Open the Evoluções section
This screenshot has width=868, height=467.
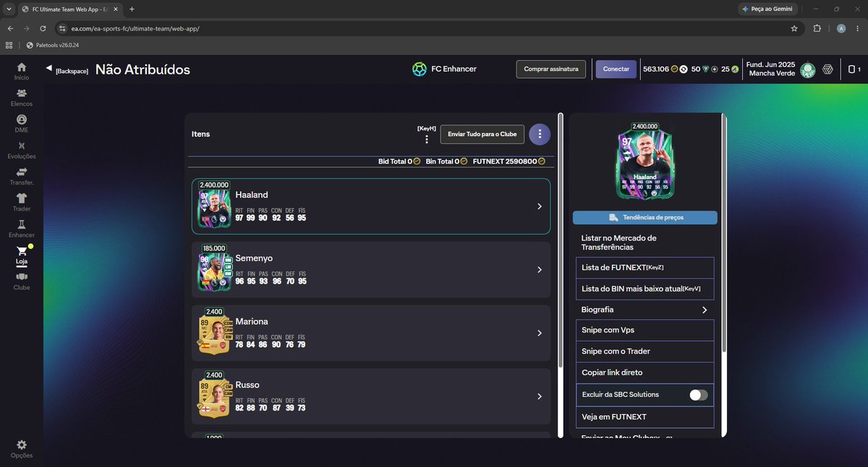(x=22, y=151)
